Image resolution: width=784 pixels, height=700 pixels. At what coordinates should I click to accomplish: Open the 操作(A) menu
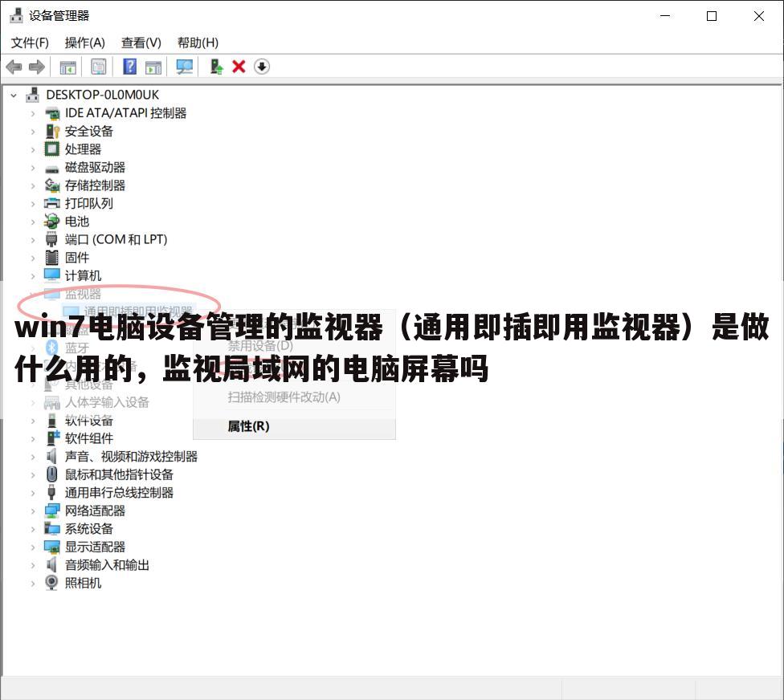point(85,43)
